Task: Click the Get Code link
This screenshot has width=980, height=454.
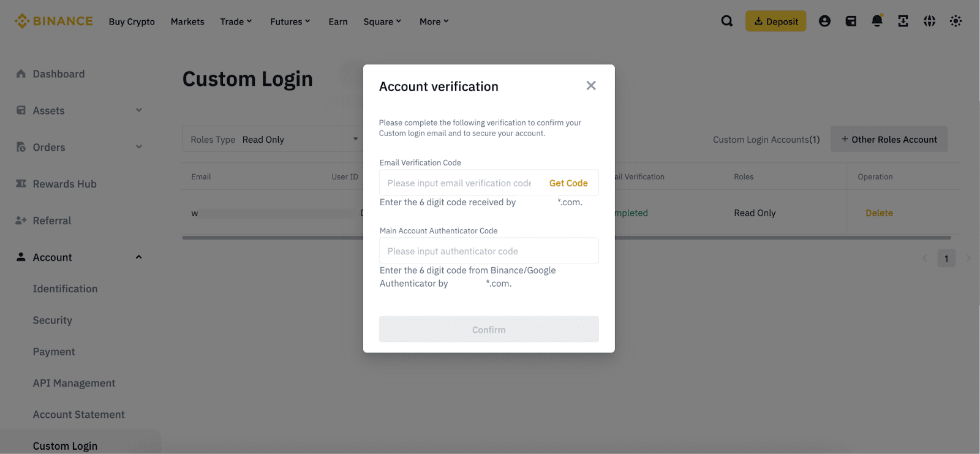Action: click(x=568, y=183)
